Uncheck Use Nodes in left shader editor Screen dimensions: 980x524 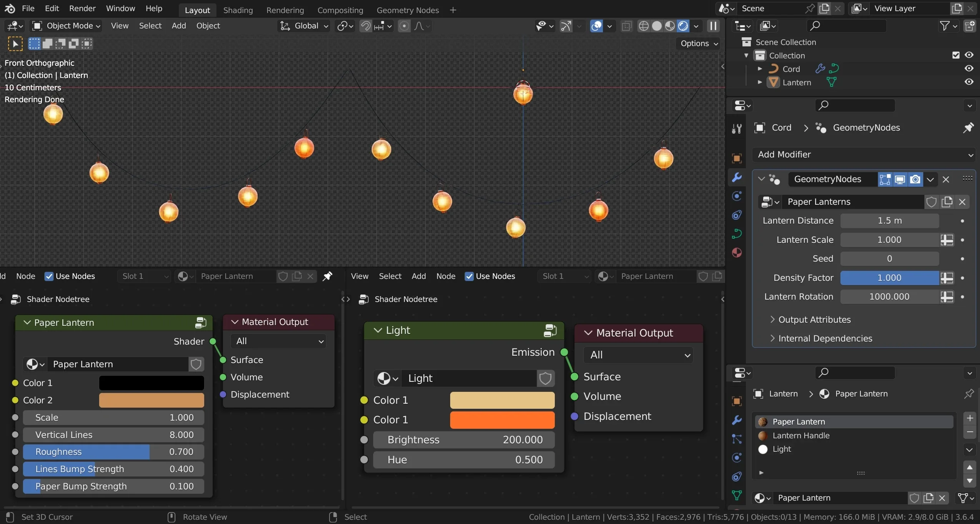coord(49,276)
